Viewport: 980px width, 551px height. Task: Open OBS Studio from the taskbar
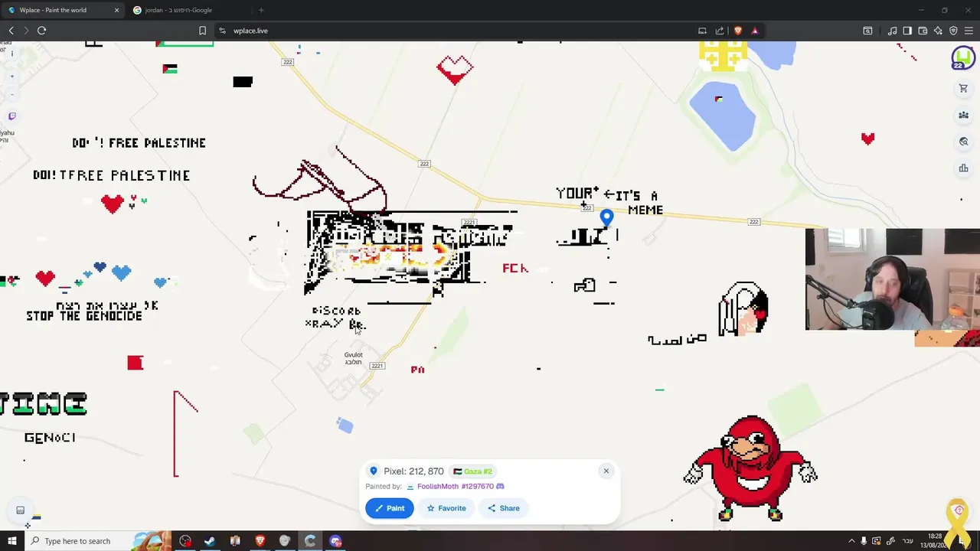click(185, 541)
